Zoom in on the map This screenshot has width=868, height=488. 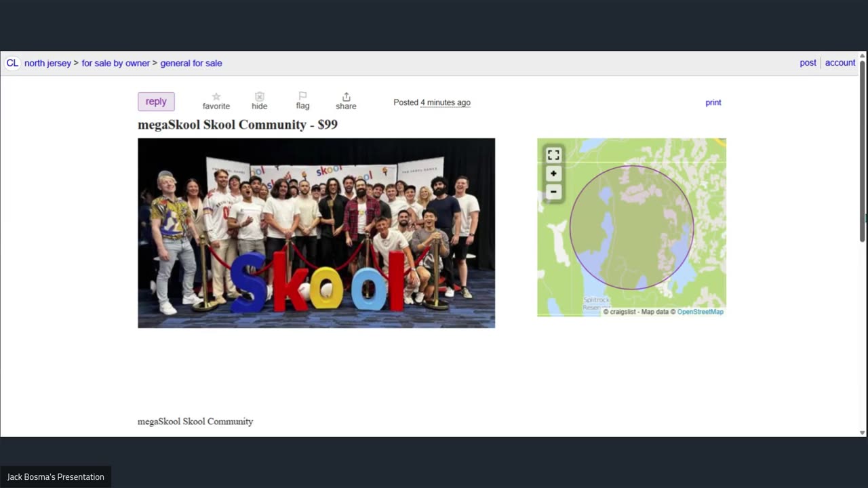[x=553, y=174]
